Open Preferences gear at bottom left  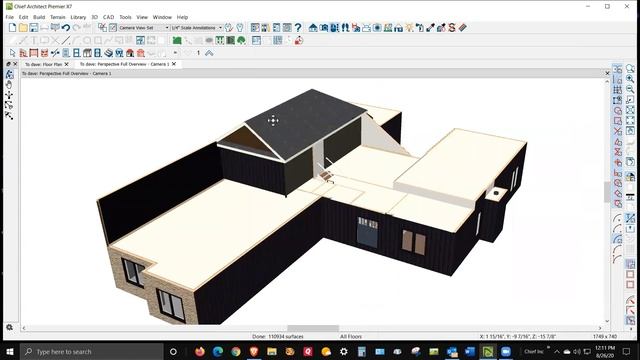[x=9, y=327]
